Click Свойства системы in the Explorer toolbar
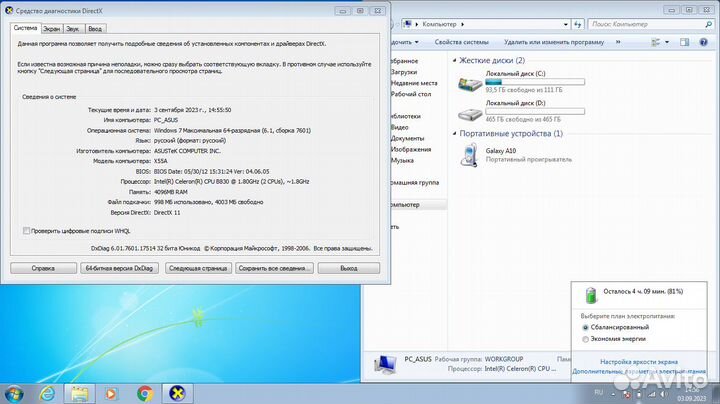Screen dimensions: 720x404 point(461,42)
